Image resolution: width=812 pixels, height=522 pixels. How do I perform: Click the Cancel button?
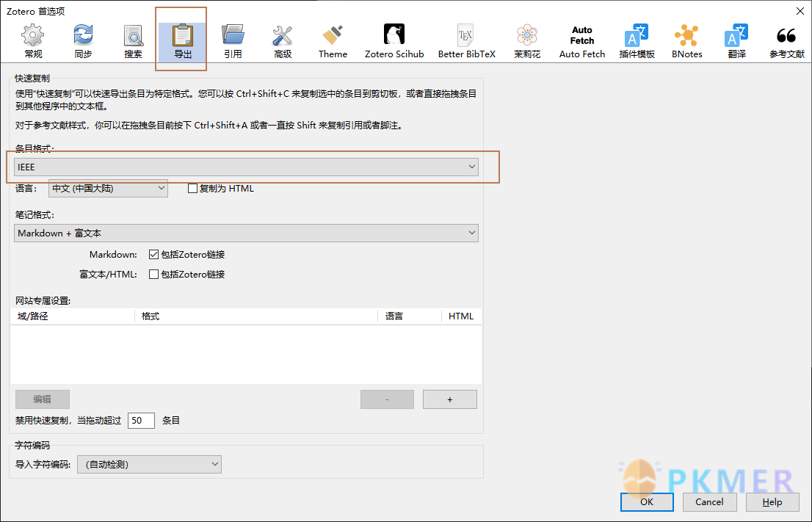pos(709,501)
